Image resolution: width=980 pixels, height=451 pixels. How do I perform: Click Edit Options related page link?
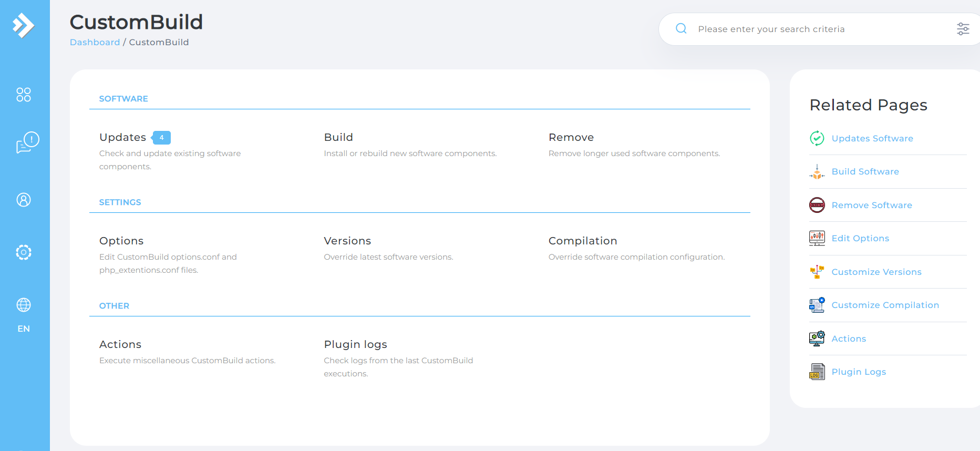pyautogui.click(x=860, y=238)
